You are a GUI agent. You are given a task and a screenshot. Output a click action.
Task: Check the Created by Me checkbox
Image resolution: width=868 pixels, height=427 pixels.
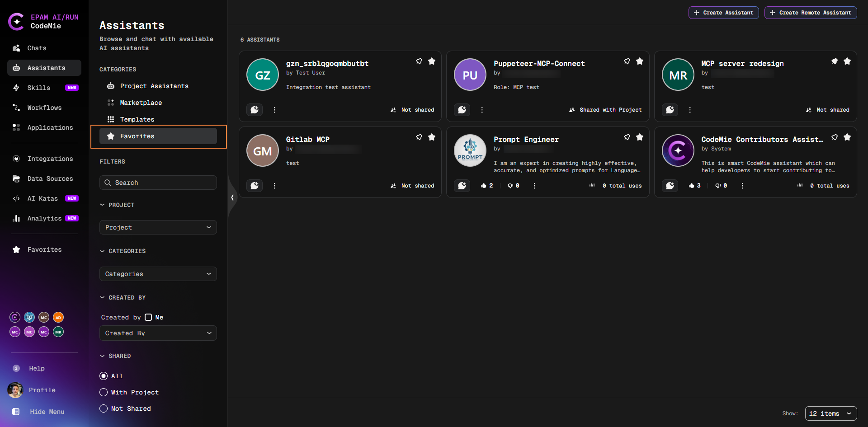pyautogui.click(x=148, y=317)
